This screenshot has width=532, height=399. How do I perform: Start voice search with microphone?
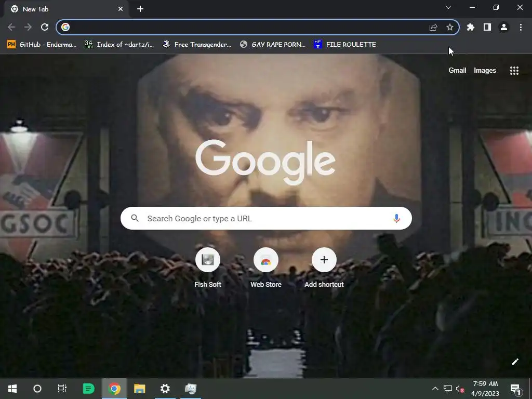coord(396,218)
